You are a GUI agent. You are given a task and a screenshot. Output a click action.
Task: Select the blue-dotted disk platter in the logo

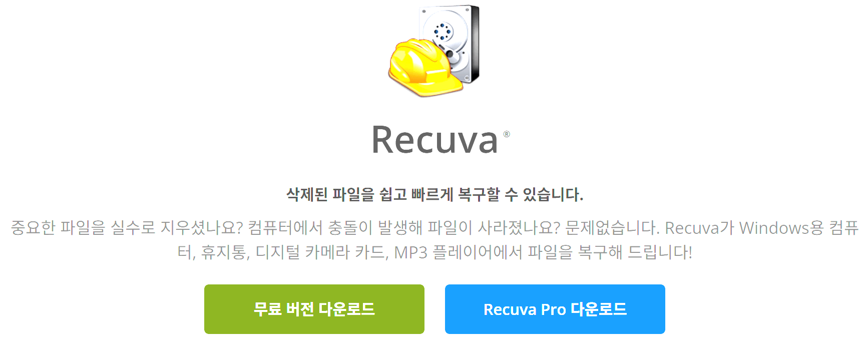(x=443, y=32)
